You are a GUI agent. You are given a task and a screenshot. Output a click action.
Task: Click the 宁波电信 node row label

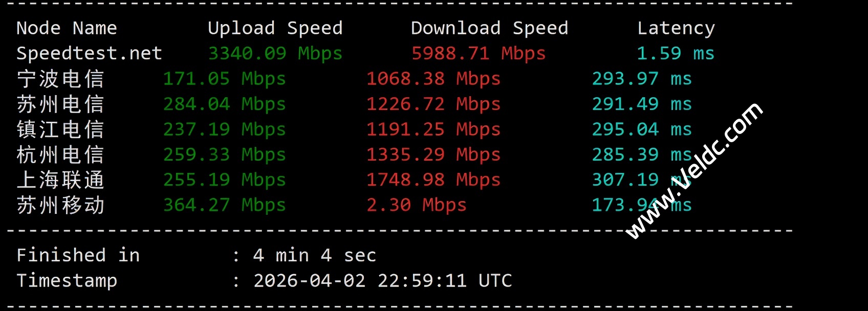pyautogui.click(x=60, y=79)
